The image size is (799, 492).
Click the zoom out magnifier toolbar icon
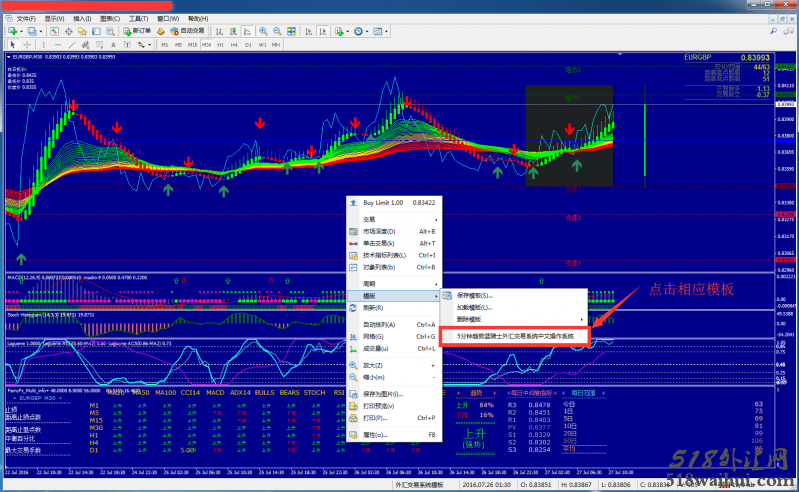pos(276,31)
